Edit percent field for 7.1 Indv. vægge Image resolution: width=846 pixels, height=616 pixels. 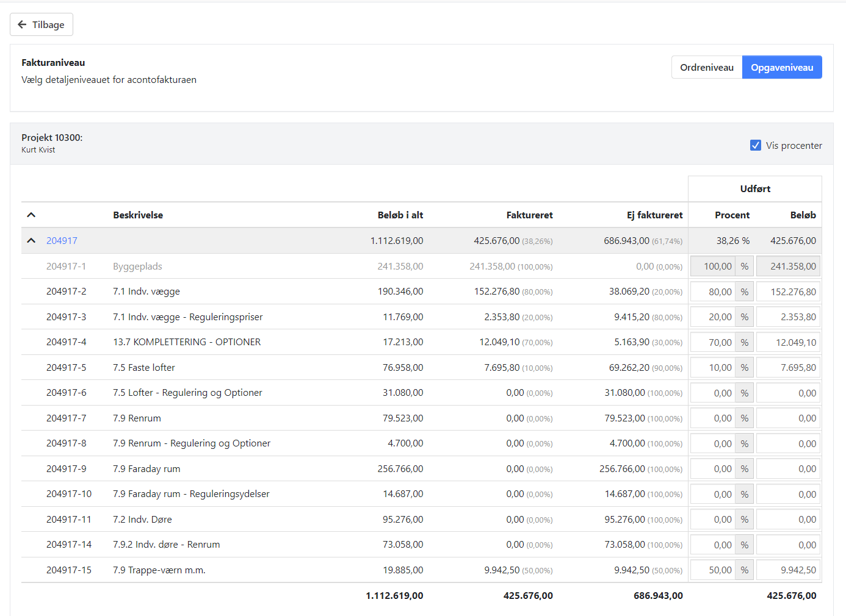click(x=712, y=292)
